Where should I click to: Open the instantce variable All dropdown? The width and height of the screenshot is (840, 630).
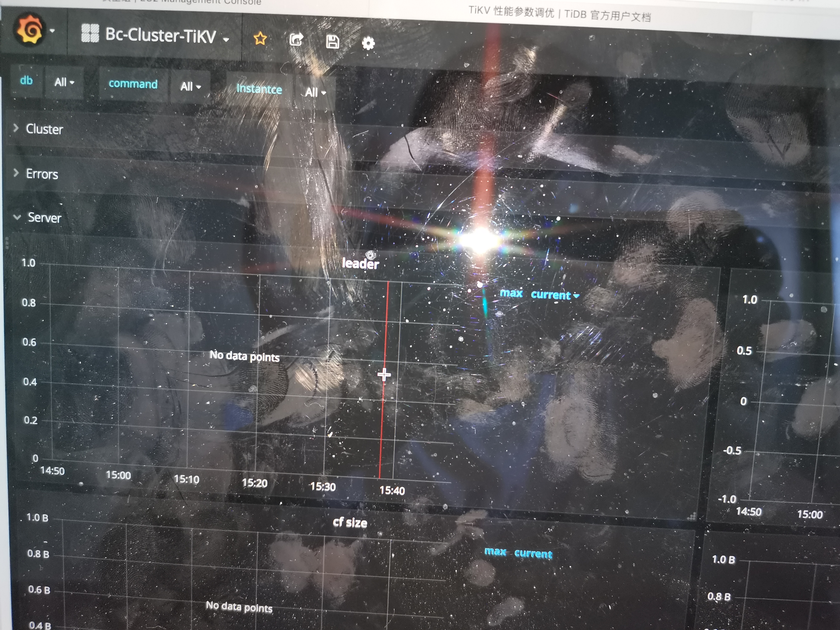(315, 92)
